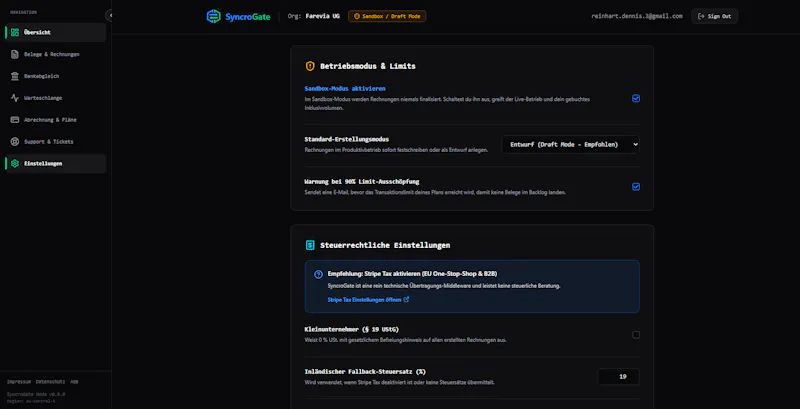800x409 pixels.
Task: Click the Sandbox / Draft Mode badge
Action: tap(387, 16)
